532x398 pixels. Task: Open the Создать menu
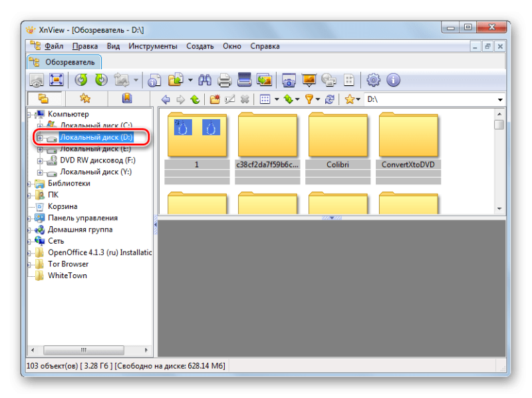click(x=200, y=46)
